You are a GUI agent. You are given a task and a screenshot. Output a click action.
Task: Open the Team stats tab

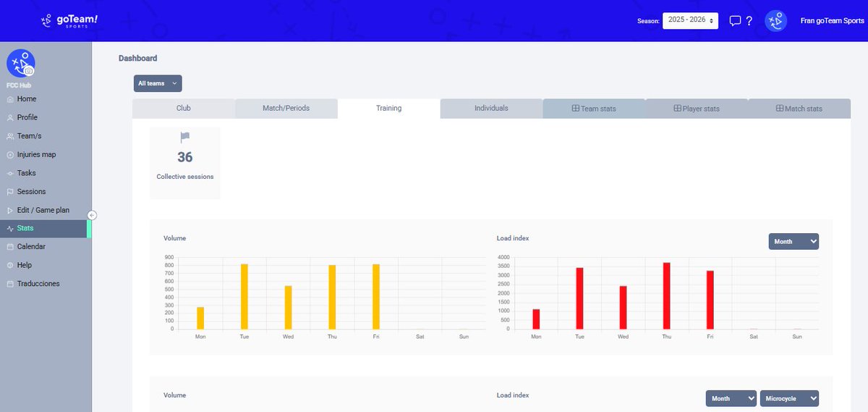click(x=593, y=109)
